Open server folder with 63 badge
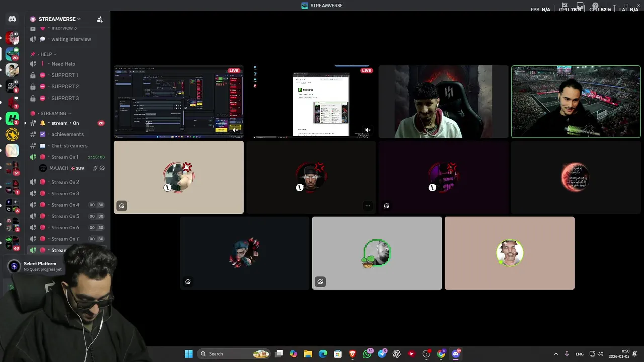 tap(12, 243)
